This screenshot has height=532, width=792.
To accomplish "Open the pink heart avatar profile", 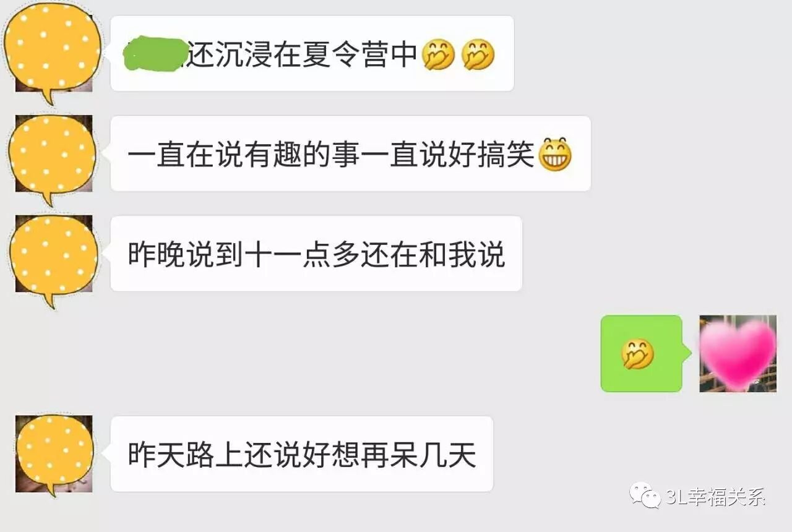I will [738, 353].
